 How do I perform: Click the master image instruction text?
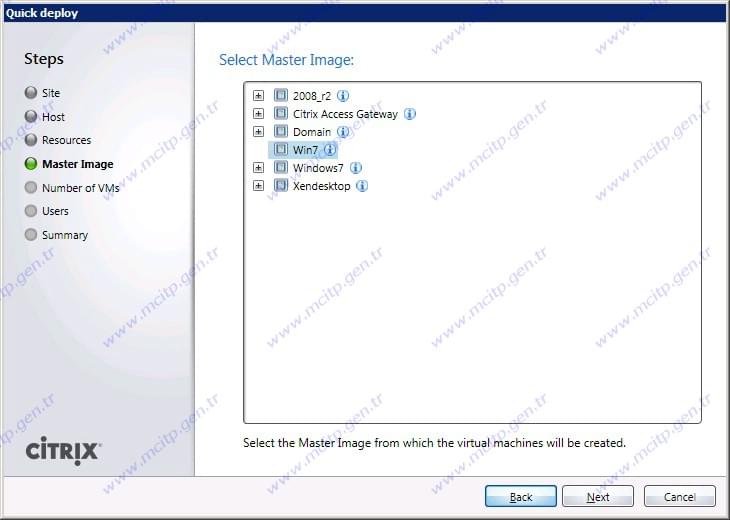[434, 443]
